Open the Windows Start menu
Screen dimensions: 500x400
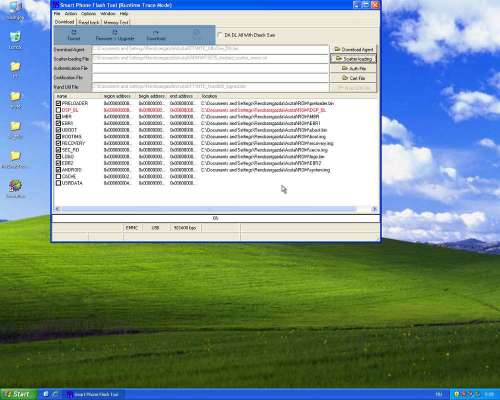click(18, 394)
